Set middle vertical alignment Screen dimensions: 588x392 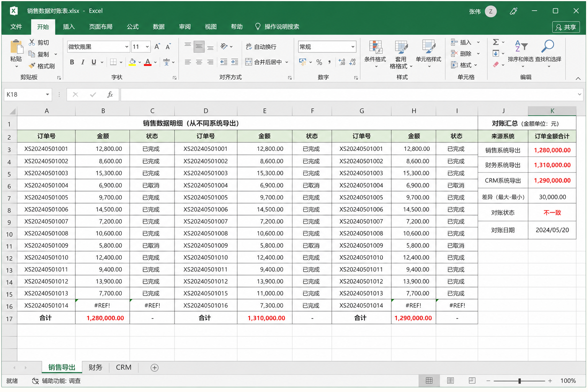pyautogui.click(x=199, y=47)
